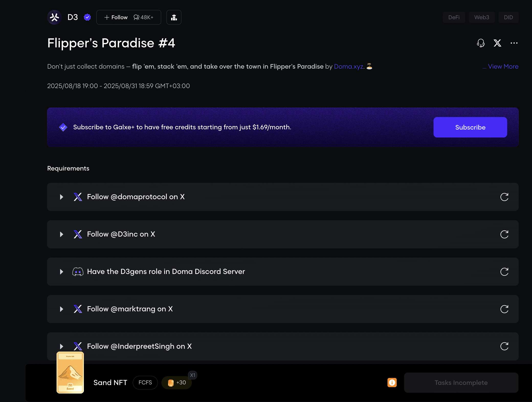Select the DeFi tag
The image size is (532, 402).
coord(454,17)
